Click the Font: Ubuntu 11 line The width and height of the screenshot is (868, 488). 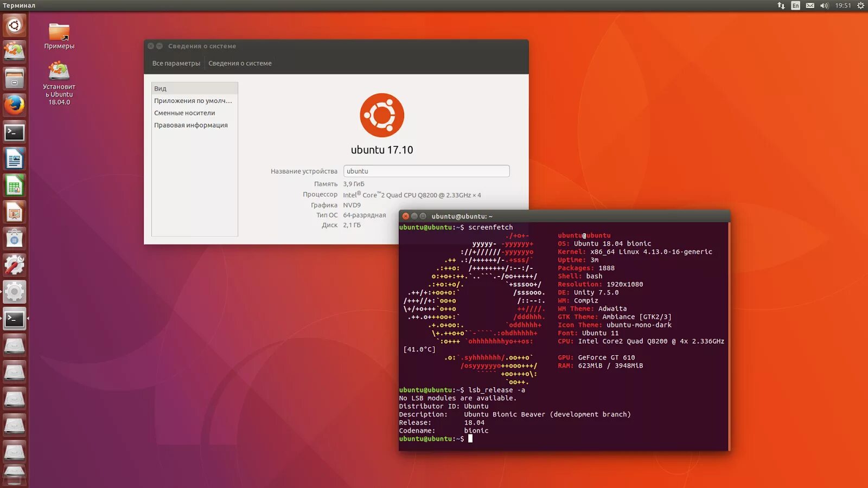588,333
